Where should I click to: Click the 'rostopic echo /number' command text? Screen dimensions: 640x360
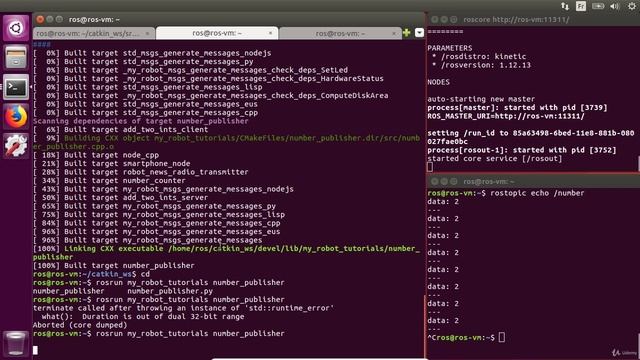pyautogui.click(x=537, y=193)
